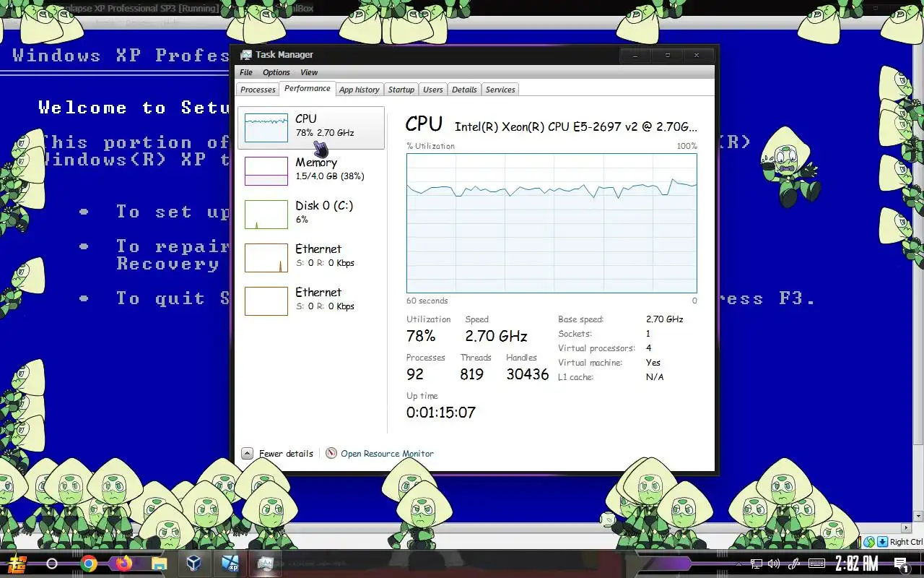Collapse view with Fewer details chevron
The width and height of the screenshot is (924, 578).
pos(247,454)
